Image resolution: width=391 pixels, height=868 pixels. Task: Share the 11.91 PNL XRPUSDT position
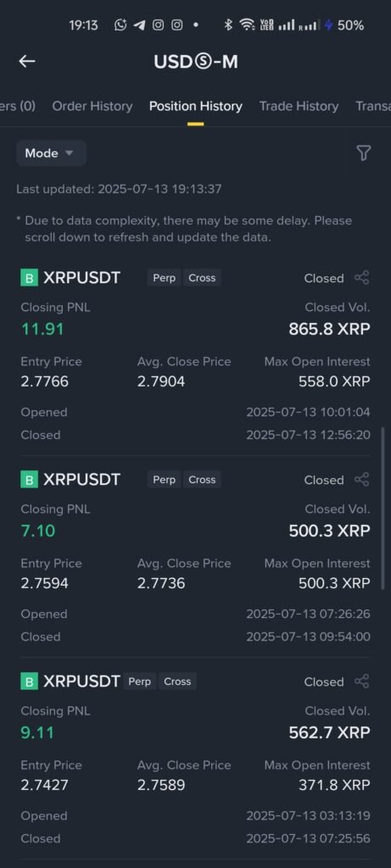coord(361,278)
